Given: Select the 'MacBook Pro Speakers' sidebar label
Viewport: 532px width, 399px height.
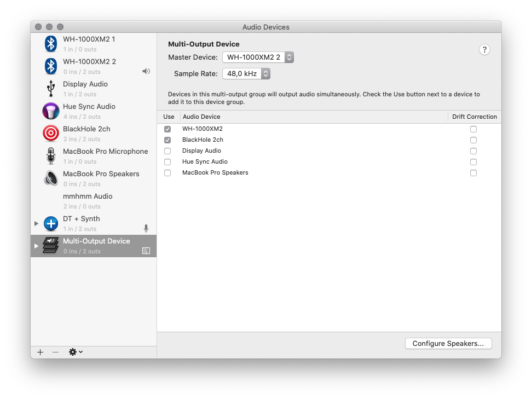Looking at the screenshot, I should [101, 174].
